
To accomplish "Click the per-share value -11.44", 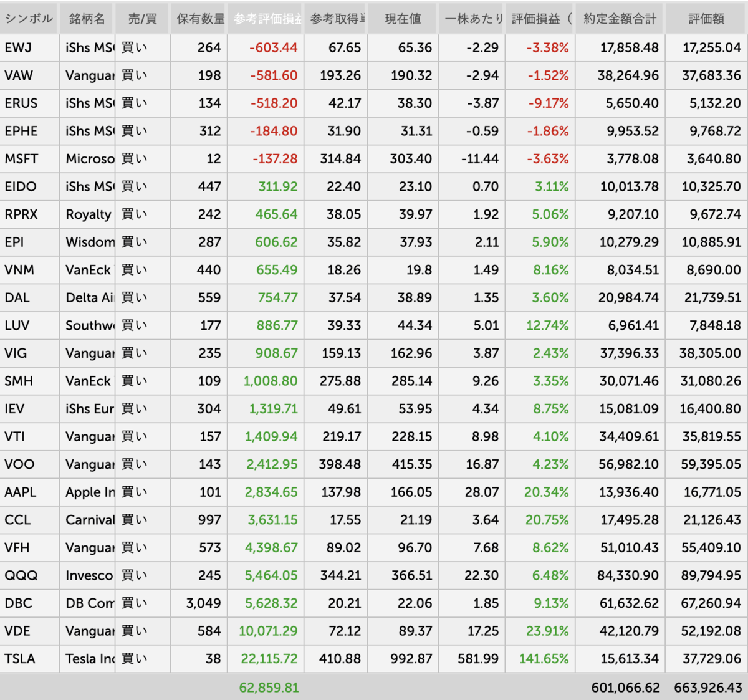I will (480, 159).
